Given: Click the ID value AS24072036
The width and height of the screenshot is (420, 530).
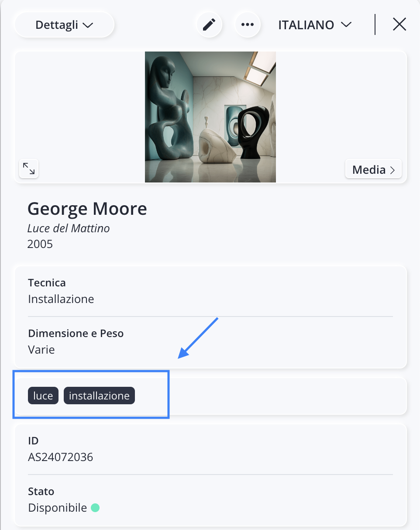Looking at the screenshot, I should [61, 457].
